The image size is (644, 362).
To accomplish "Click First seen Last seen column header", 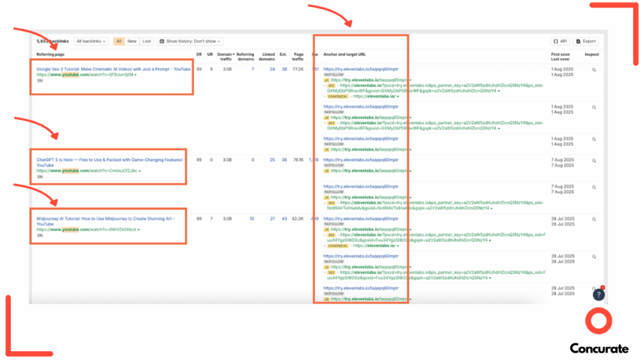I will 560,57.
